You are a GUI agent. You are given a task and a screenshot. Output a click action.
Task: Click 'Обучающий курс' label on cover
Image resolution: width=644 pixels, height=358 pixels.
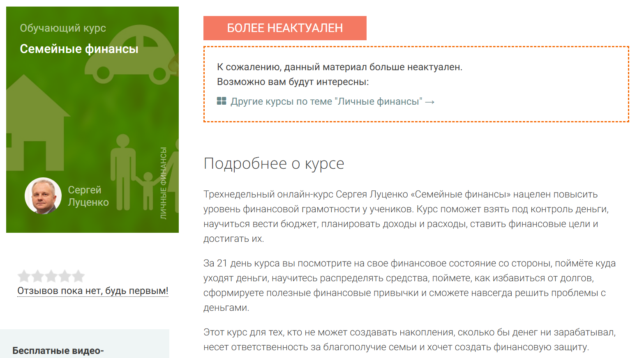click(x=63, y=28)
